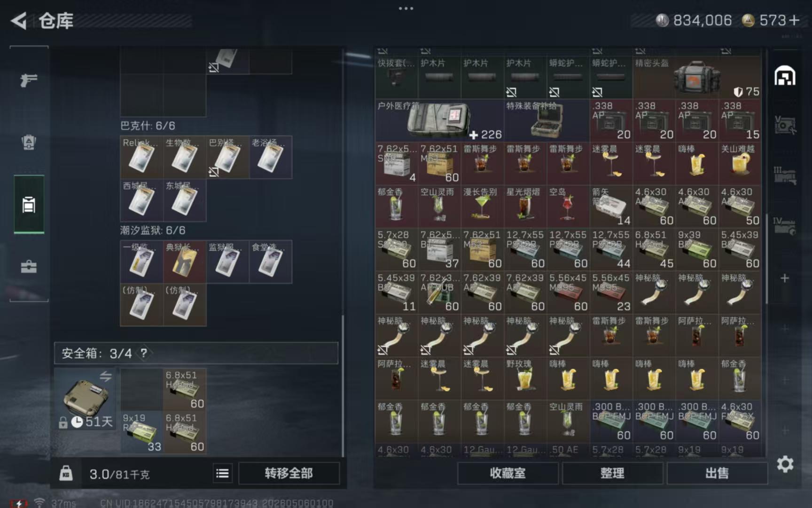812x508 pixels.
Task: Select the 空岛 cocktail
Action: [x=568, y=206]
